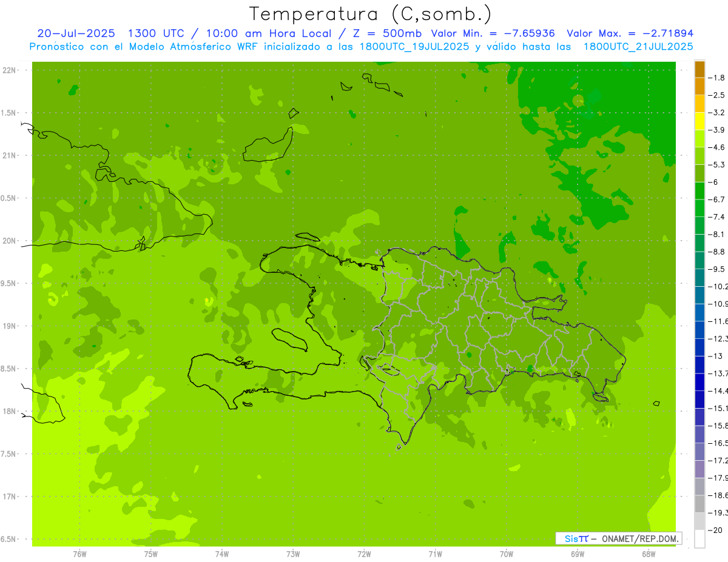Click the '19N' latitude axis label
728x562 pixels.
coord(9,326)
